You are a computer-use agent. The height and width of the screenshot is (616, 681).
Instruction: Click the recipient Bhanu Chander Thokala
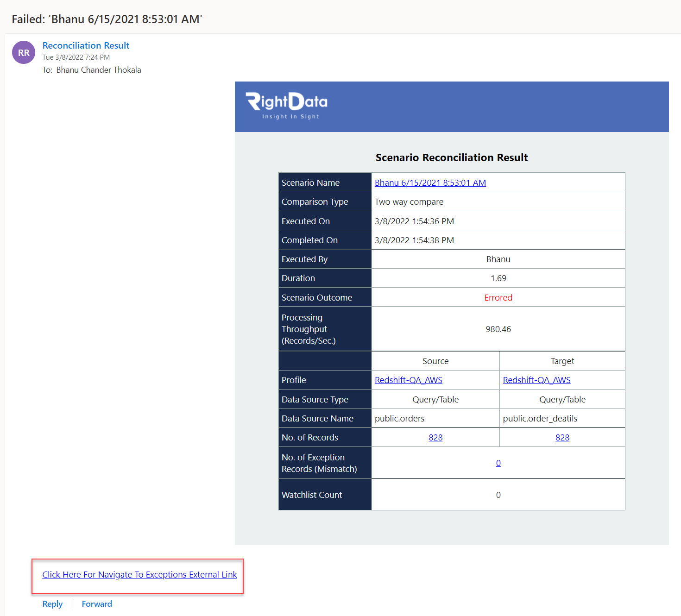(x=99, y=70)
